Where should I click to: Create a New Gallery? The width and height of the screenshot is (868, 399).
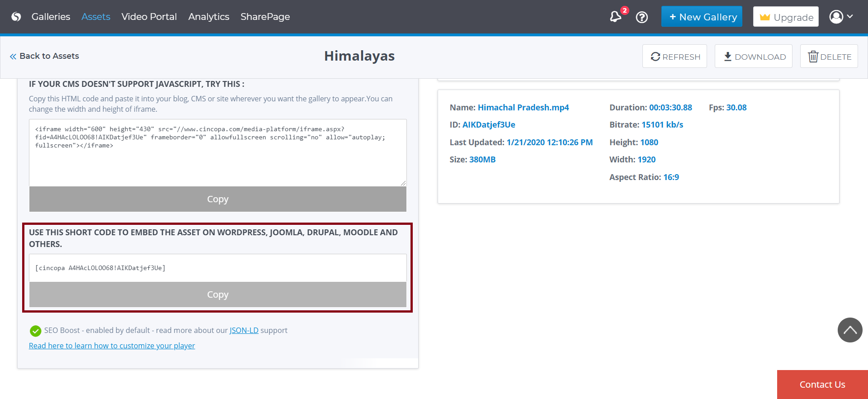click(702, 17)
